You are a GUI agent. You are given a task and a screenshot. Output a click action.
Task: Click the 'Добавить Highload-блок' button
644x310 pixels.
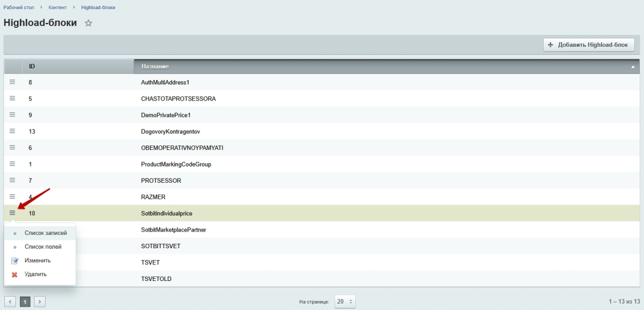(x=589, y=45)
